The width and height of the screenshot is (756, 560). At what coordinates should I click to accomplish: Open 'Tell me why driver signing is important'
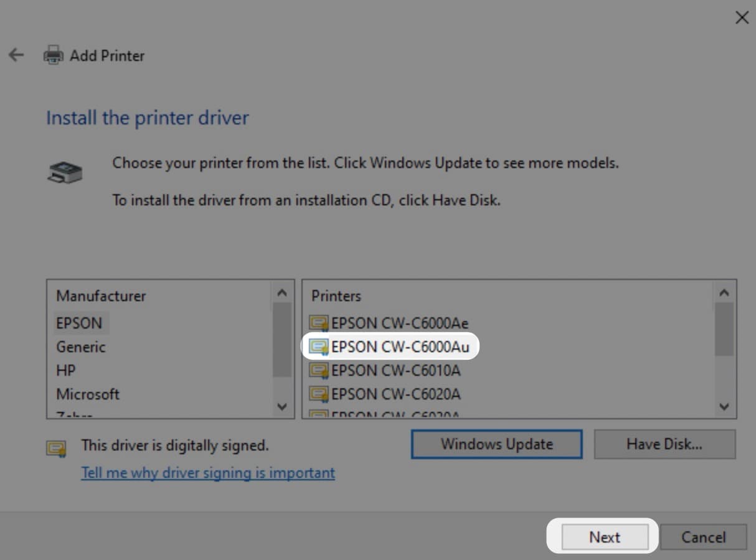208,473
